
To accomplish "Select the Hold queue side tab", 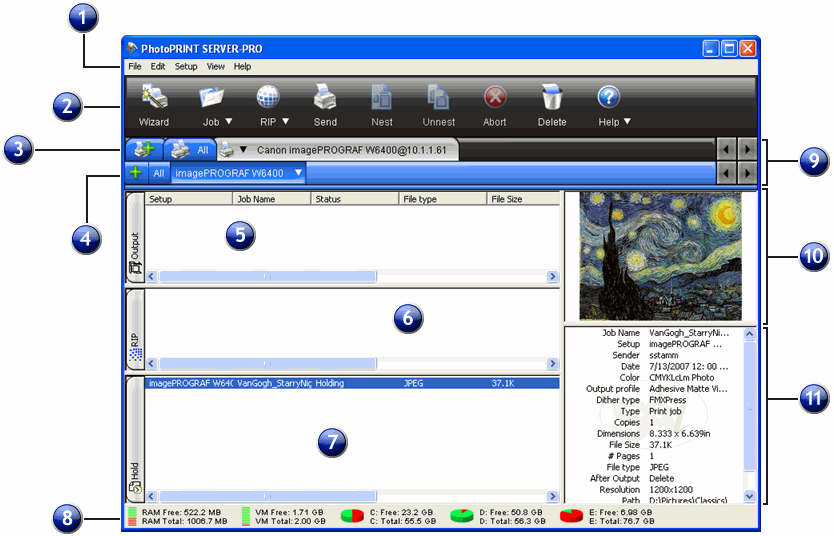I will (x=135, y=440).
